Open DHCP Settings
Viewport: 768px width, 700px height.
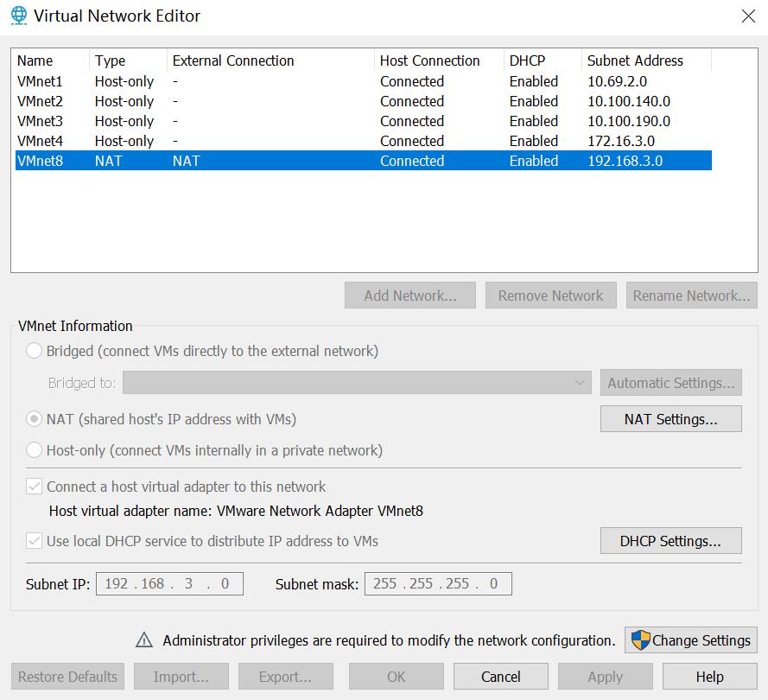pyautogui.click(x=671, y=541)
